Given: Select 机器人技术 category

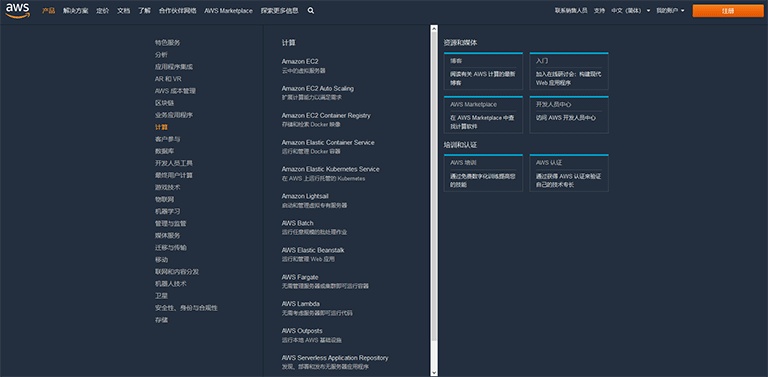Looking at the screenshot, I should (x=170, y=283).
